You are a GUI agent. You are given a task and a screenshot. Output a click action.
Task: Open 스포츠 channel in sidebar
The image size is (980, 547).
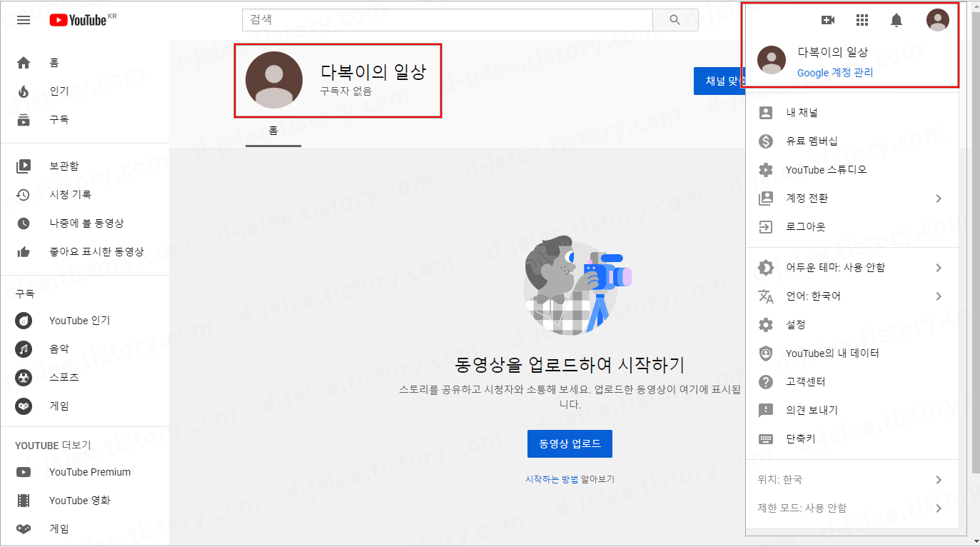[x=85, y=377]
